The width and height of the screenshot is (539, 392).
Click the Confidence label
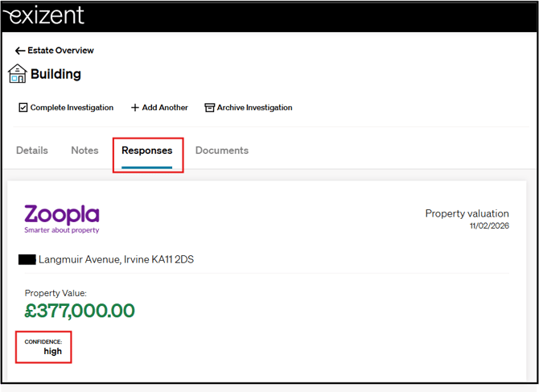tap(43, 342)
